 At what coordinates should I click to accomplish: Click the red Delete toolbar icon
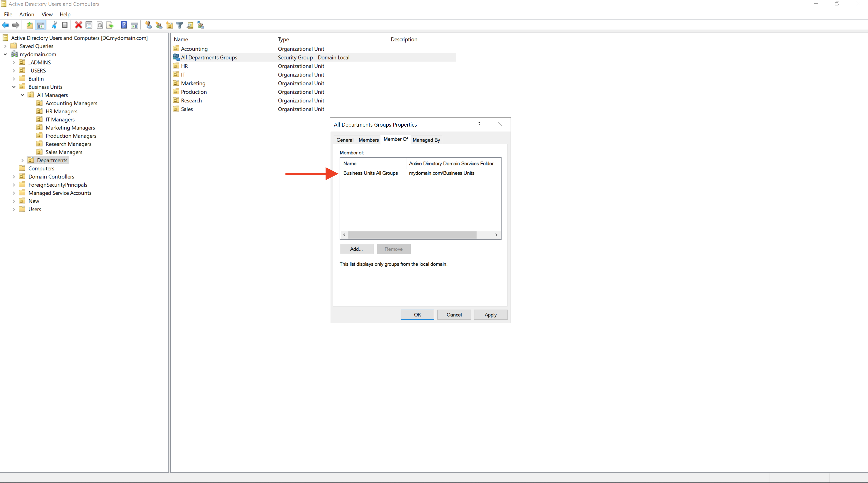click(78, 25)
